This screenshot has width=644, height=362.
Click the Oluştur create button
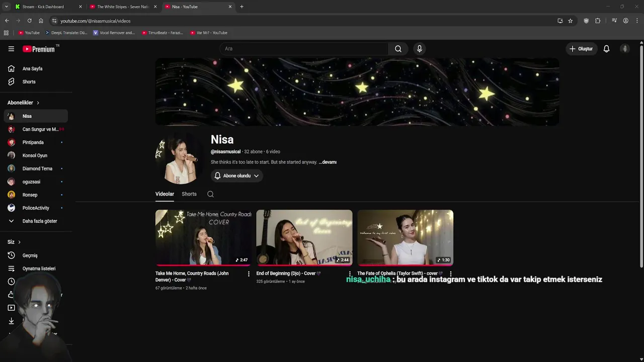(581, 49)
